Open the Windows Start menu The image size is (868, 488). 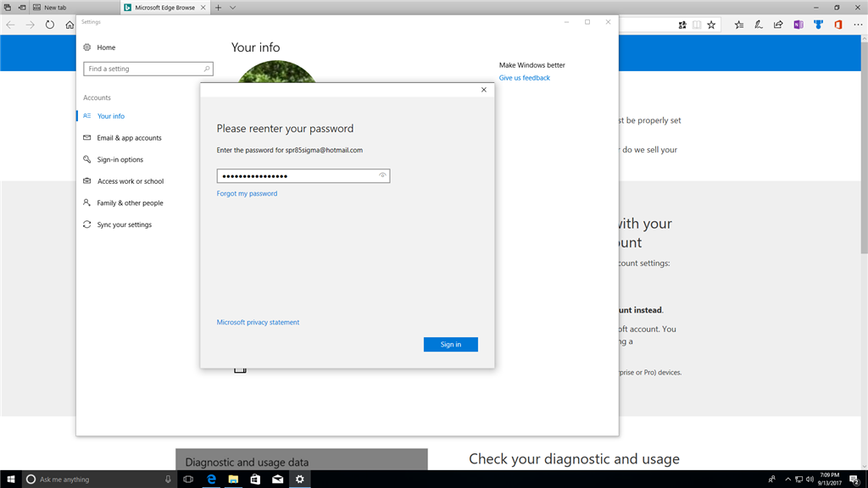pos(10,480)
